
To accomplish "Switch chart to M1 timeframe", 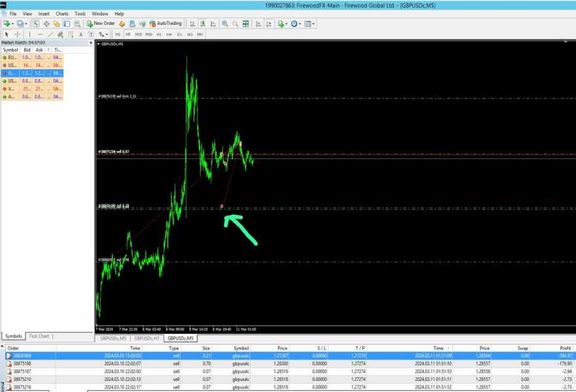I will pos(118,34).
